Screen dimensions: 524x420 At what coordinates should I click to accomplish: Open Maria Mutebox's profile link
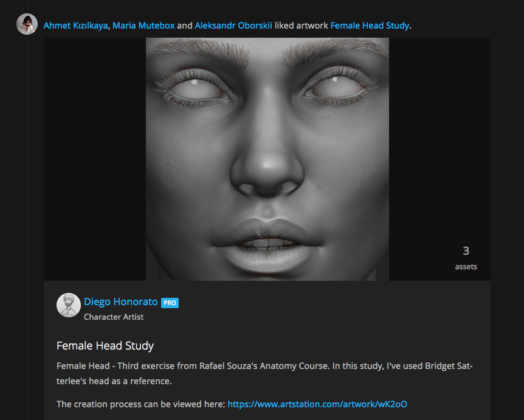click(x=143, y=26)
